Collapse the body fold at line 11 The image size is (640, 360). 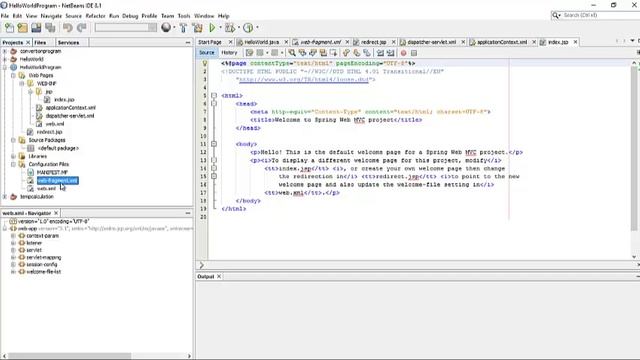pos(213,144)
